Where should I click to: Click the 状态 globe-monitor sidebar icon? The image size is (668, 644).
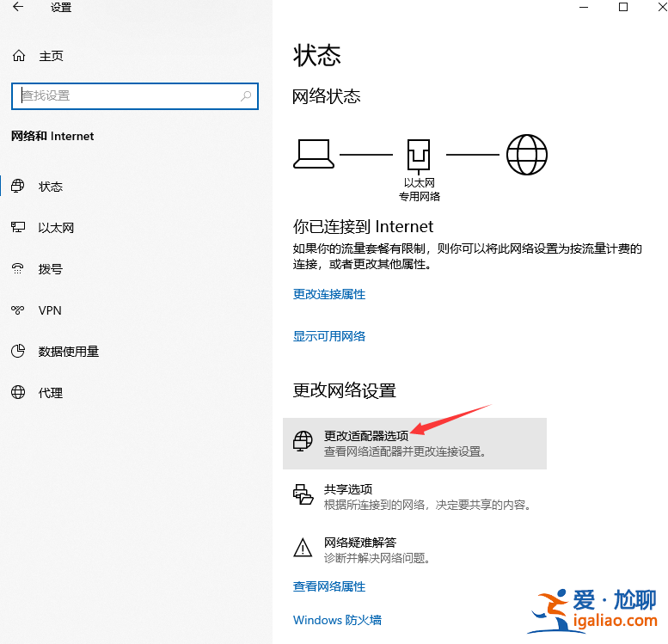(x=18, y=187)
